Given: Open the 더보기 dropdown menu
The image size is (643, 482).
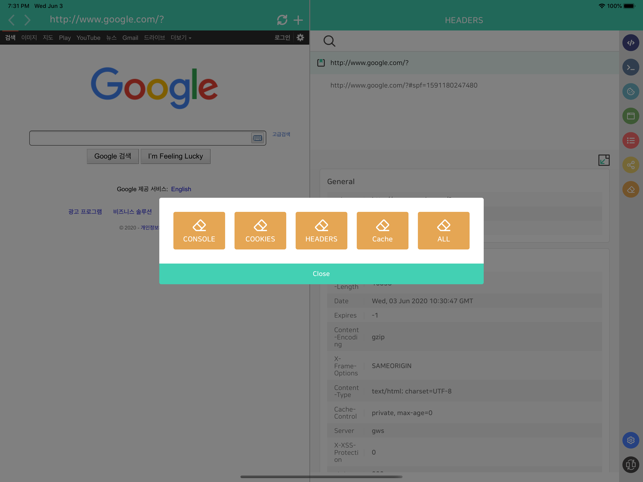Looking at the screenshot, I should pos(181,37).
